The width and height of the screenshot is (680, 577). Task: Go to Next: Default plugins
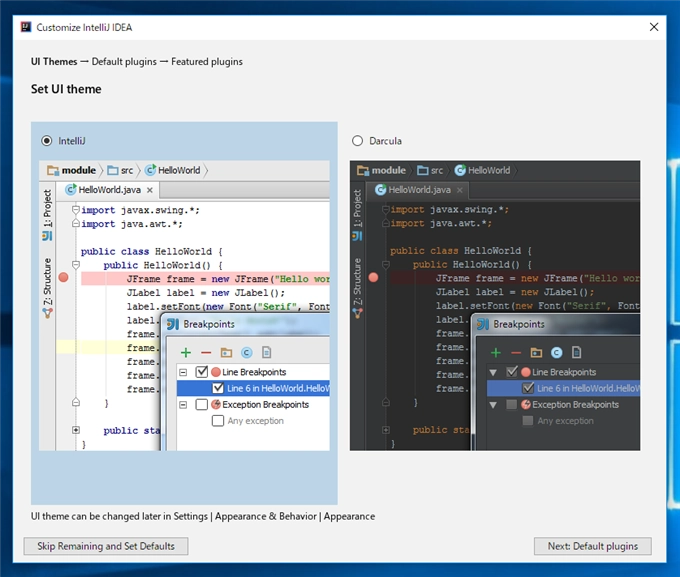tap(592, 546)
